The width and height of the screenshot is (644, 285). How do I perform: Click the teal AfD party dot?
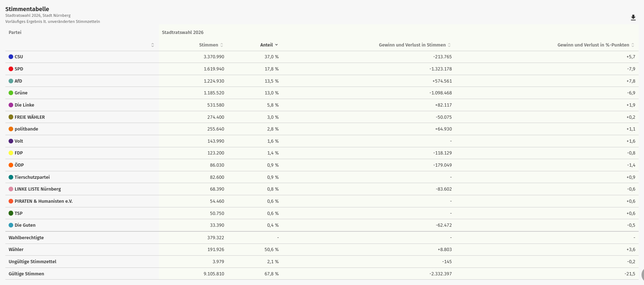(x=11, y=81)
